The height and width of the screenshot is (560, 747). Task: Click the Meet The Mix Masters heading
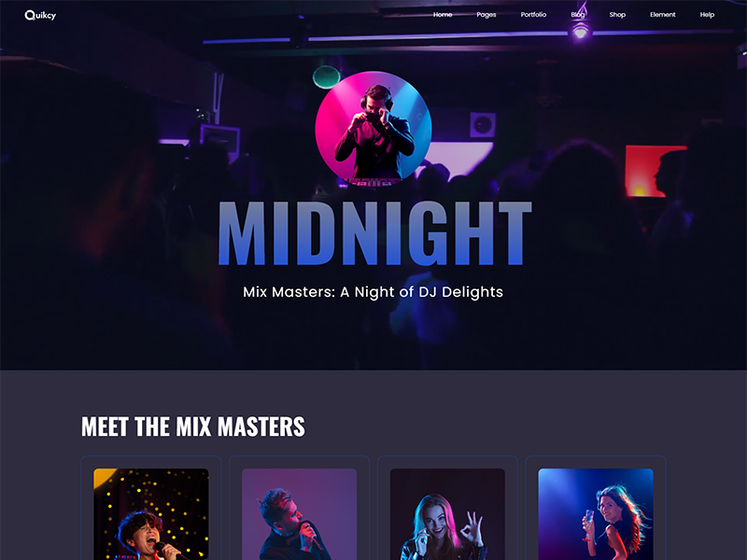(193, 427)
